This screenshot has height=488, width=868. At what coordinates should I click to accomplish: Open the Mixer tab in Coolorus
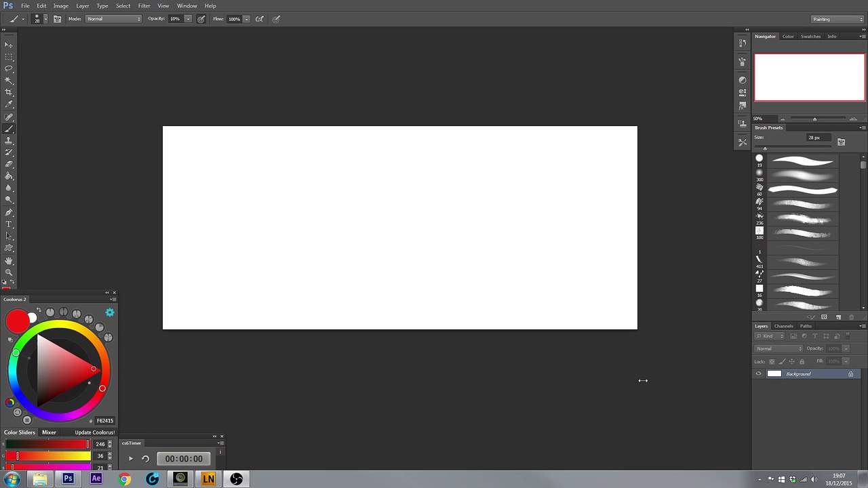[49, 432]
